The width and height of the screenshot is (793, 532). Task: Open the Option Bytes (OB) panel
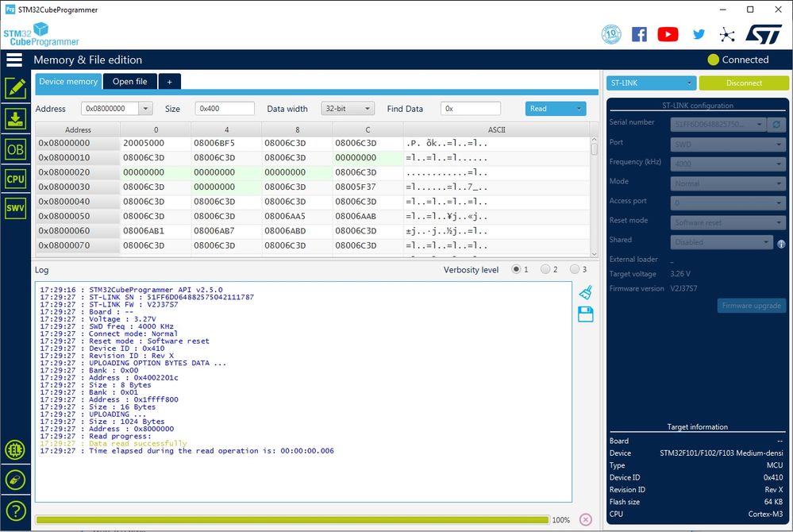pos(15,149)
